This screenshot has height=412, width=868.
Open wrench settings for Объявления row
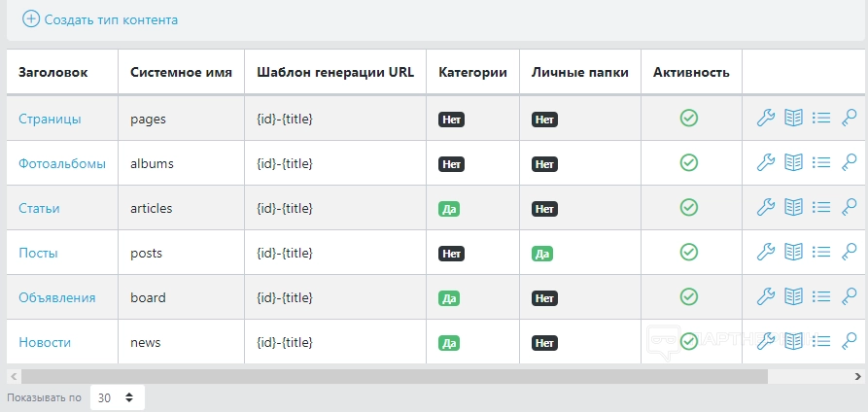(765, 297)
